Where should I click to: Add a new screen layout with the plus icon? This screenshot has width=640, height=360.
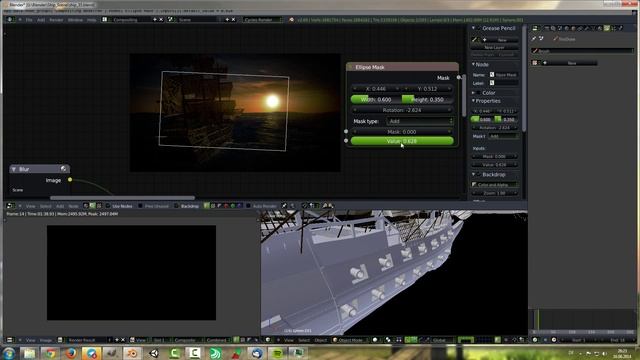155,20
